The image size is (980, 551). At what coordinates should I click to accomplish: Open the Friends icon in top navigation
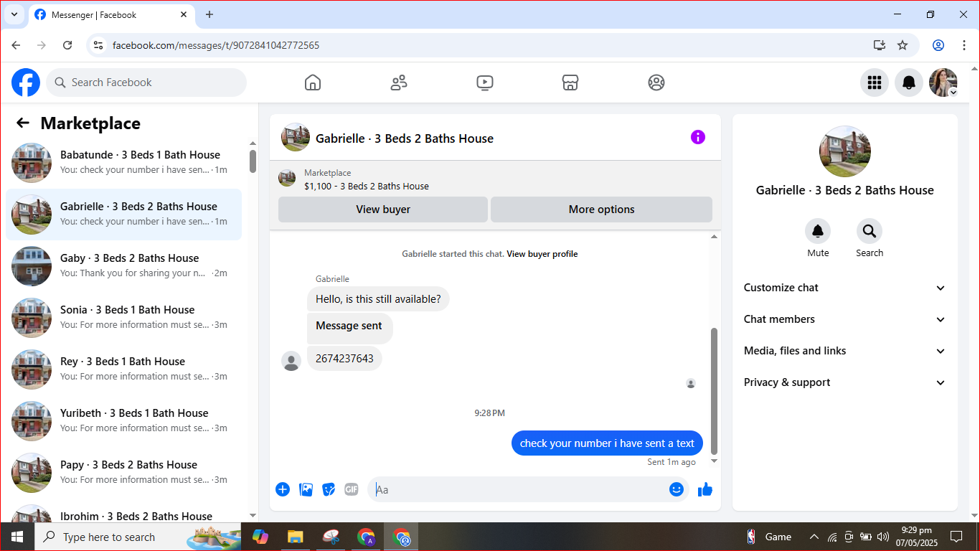[x=399, y=83]
